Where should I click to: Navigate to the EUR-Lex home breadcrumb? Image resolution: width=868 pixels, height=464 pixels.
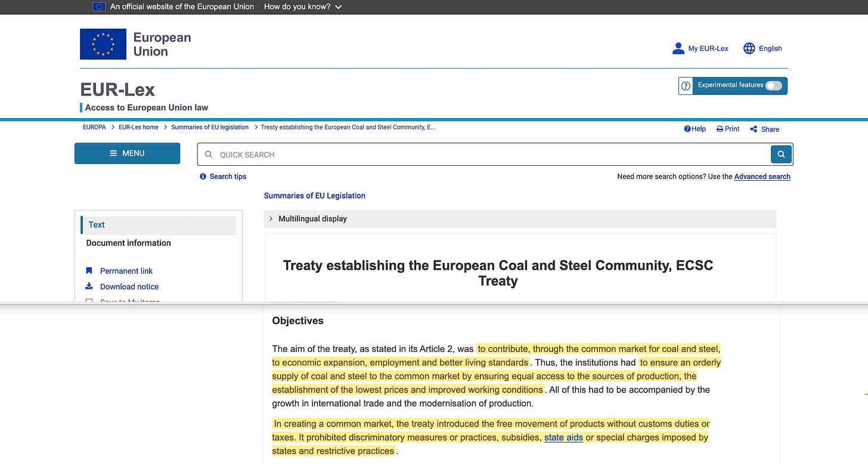pos(138,127)
